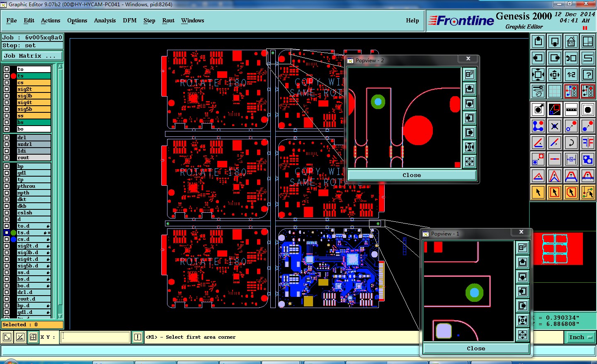The height and width of the screenshot is (364, 597).
Task: Click the X Y coordinate input field
Action: point(95,337)
